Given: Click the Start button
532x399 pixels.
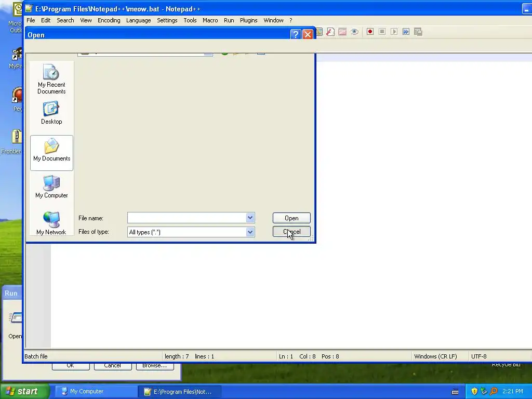Looking at the screenshot, I should point(24,391).
